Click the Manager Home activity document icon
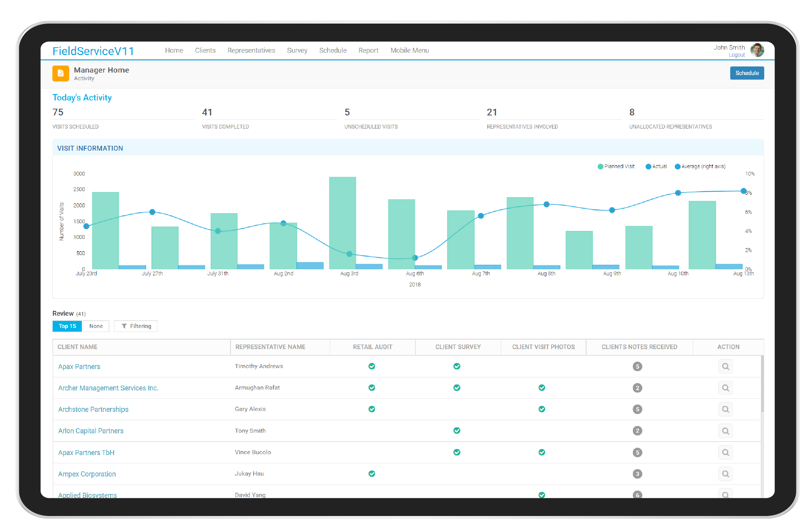This screenshot has height=531, width=812. pos(60,73)
